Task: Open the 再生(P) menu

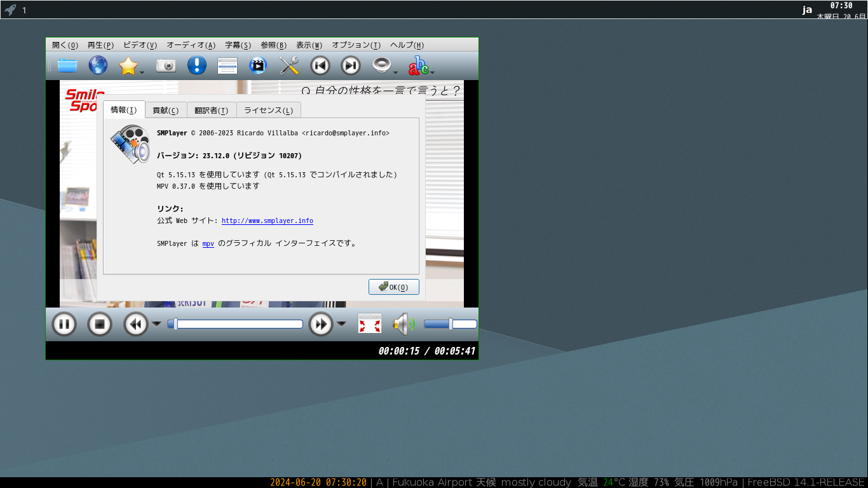Action: [x=100, y=45]
